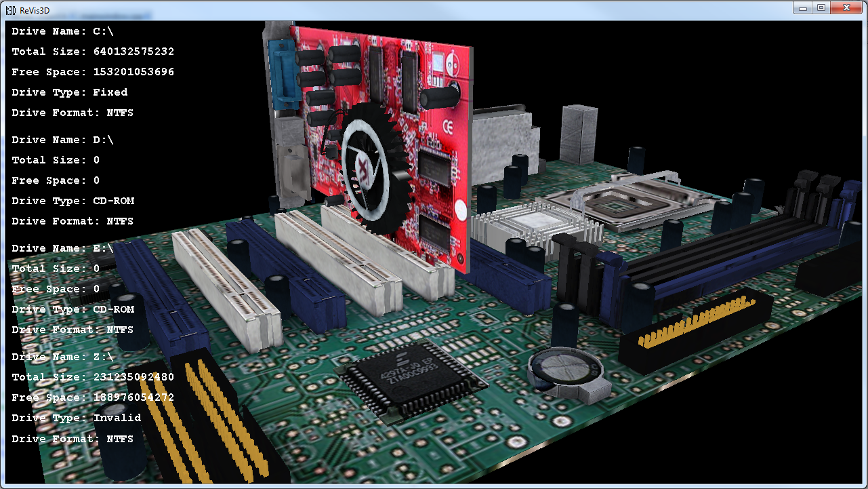868x489 pixels.
Task: Click the 'Drive Type: Fixed' line
Action: pyautogui.click(x=70, y=92)
